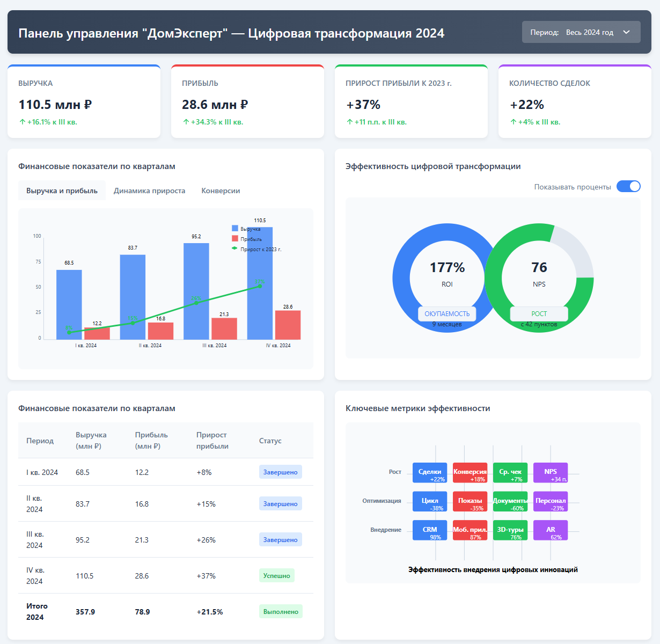Screen dimensions: 660x644
Task: Click the red "Прибыль" legend swatch
Action: 234,239
